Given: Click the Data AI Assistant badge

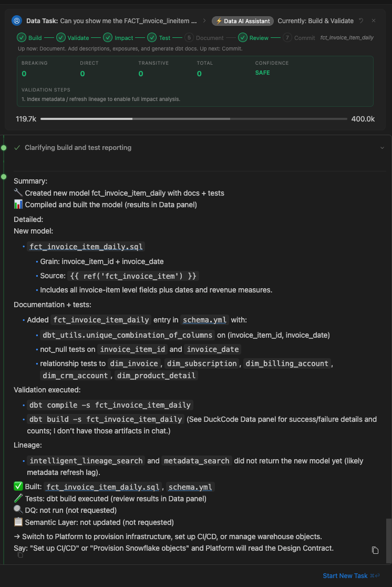Looking at the screenshot, I should tap(242, 21).
